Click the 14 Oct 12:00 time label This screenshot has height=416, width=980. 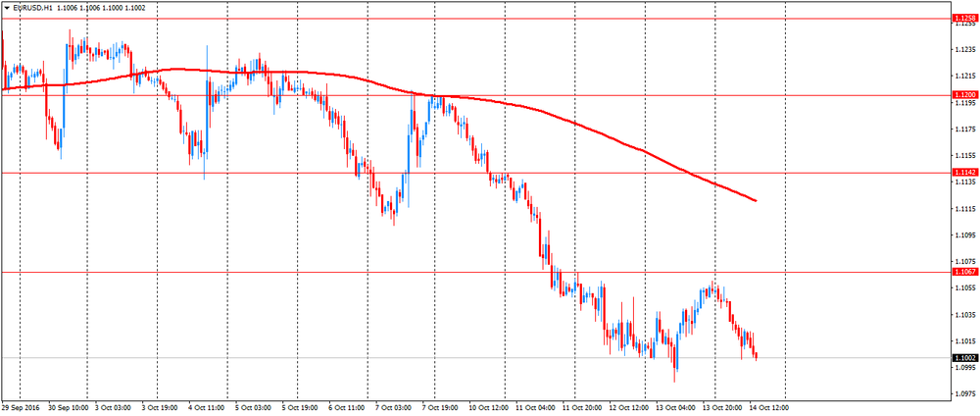click(768, 407)
